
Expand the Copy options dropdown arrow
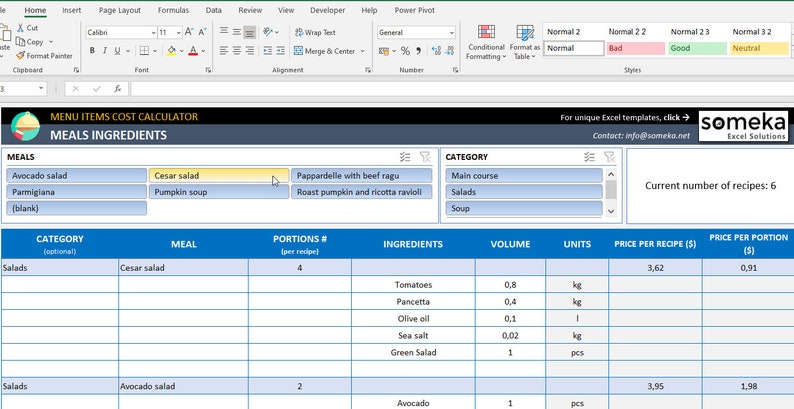click(51, 42)
